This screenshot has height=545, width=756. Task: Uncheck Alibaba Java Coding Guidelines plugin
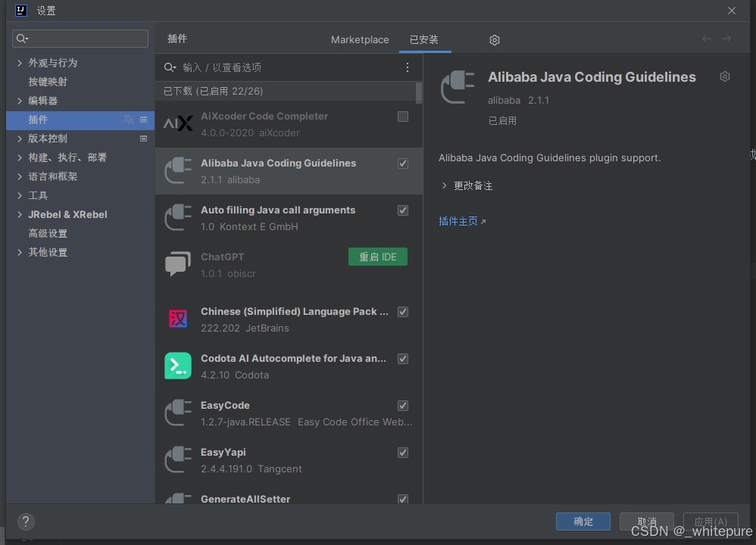[403, 163]
